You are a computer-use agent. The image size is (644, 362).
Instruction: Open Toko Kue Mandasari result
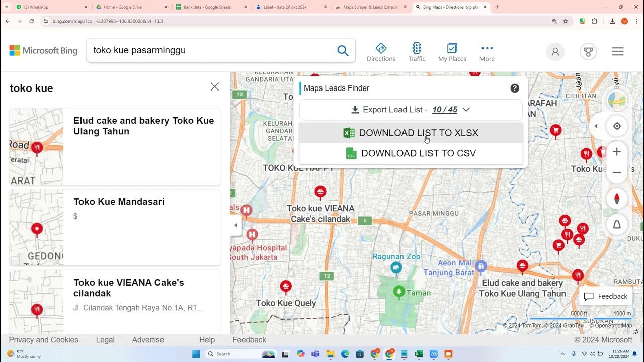tap(115, 227)
